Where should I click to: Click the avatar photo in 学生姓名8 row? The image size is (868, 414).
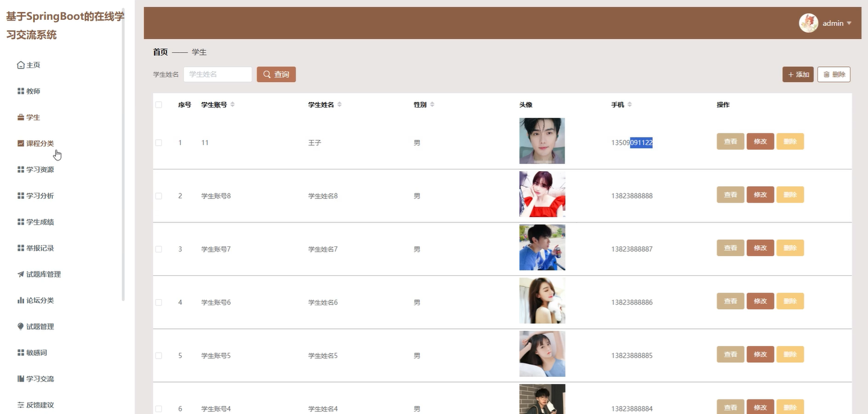pos(542,194)
